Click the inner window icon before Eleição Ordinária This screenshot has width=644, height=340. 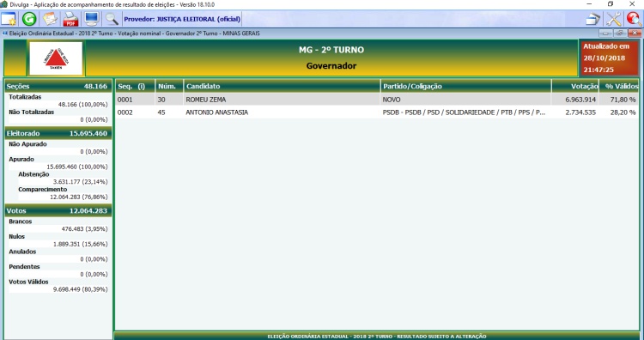click(5, 33)
